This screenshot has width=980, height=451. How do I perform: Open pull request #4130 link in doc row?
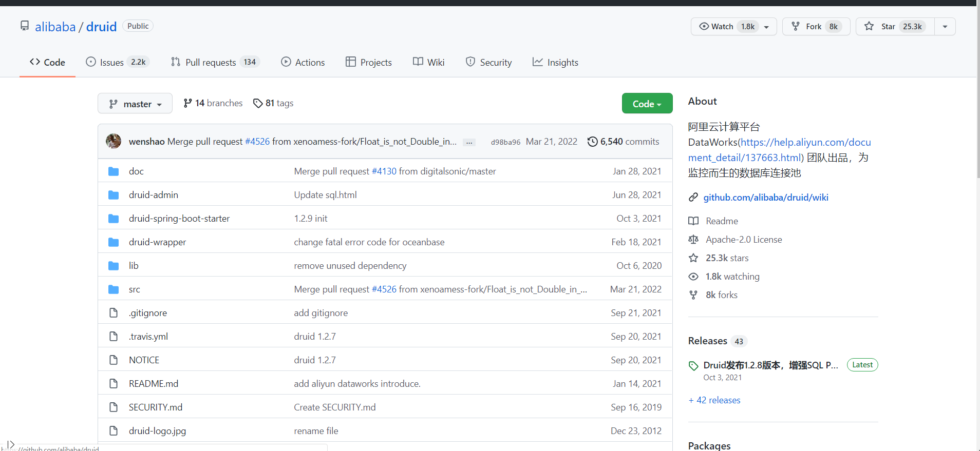point(384,171)
